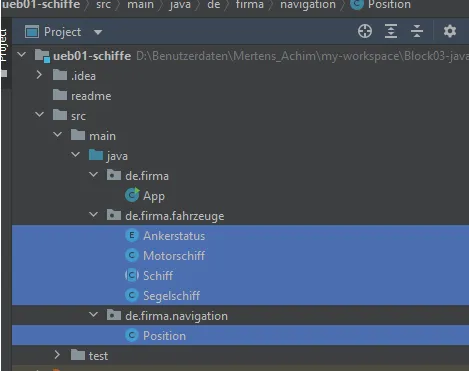Click the Segelschiff class C icon

click(x=132, y=295)
